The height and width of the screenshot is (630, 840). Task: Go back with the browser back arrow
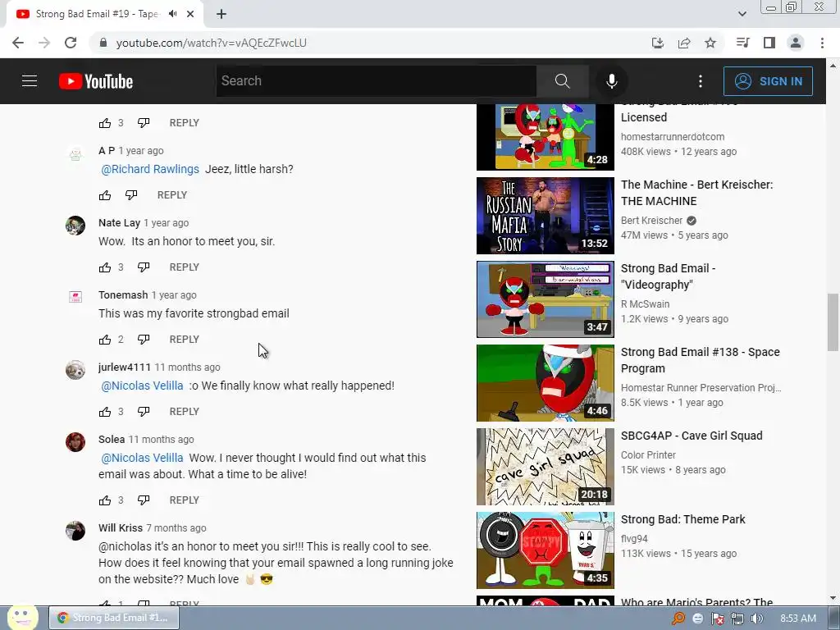click(x=18, y=43)
